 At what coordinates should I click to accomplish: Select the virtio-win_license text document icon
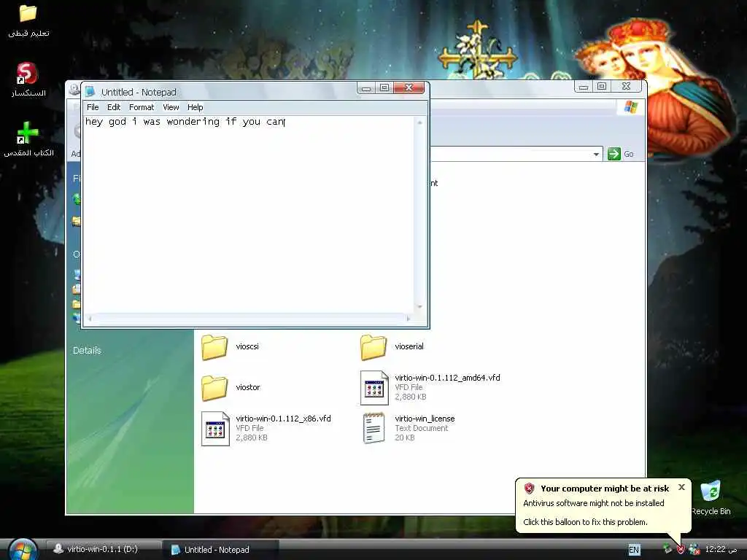click(x=374, y=428)
